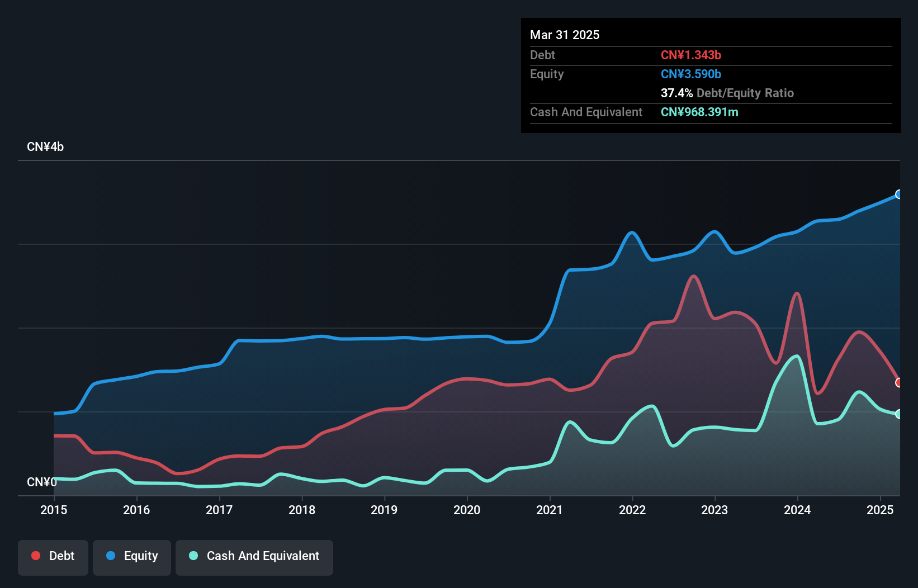
Task: Click the 2022 x-axis label
Action: pyautogui.click(x=632, y=510)
